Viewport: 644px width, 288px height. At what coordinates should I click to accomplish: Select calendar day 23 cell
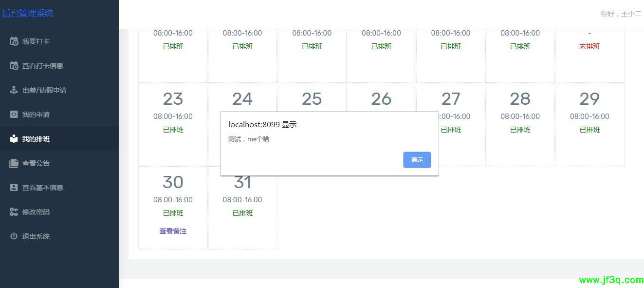(x=173, y=124)
